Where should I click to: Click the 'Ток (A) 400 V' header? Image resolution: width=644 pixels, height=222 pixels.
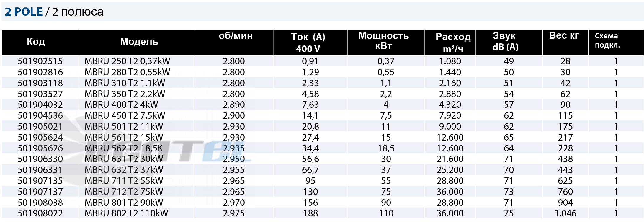coord(308,43)
